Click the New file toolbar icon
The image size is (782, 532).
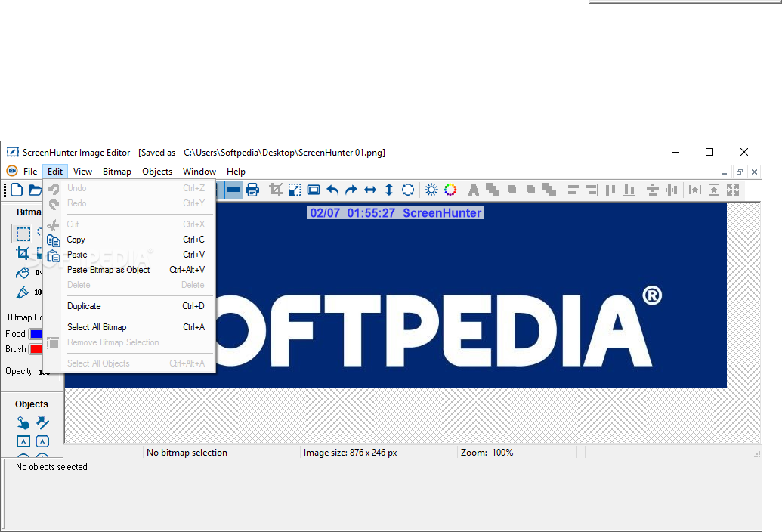(17, 190)
